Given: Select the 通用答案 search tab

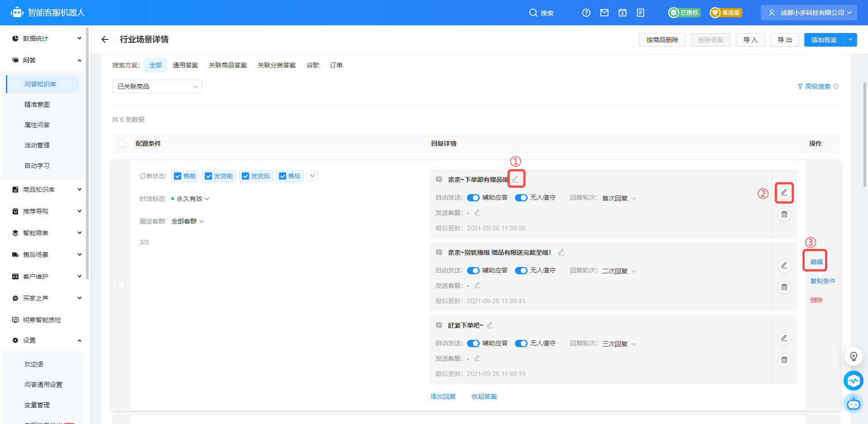Looking at the screenshot, I should click(185, 65).
